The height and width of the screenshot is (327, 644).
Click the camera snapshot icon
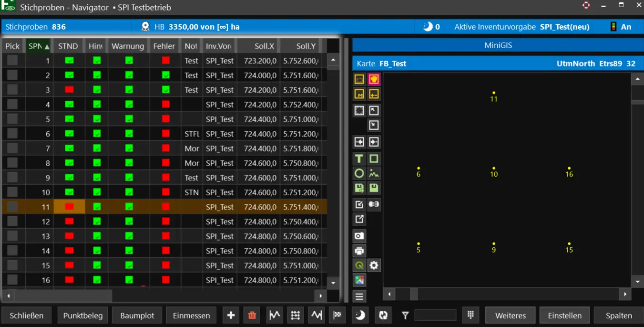(x=359, y=236)
